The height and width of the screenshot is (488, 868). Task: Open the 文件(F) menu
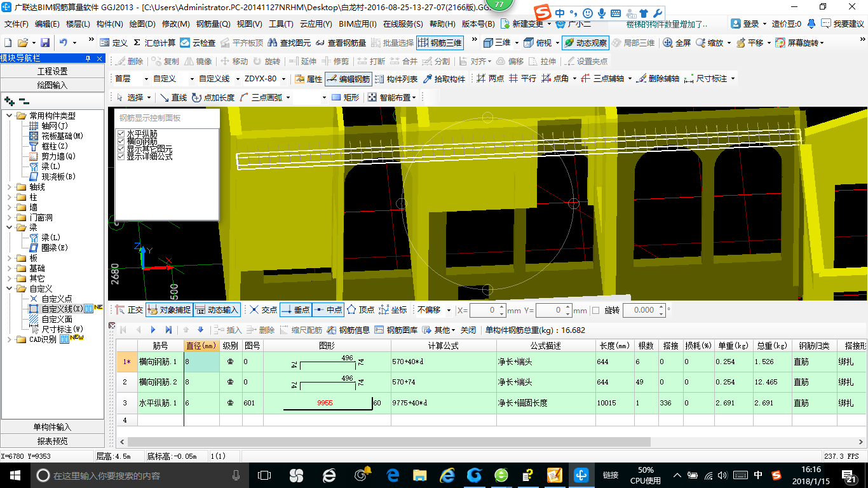pyautogui.click(x=17, y=24)
